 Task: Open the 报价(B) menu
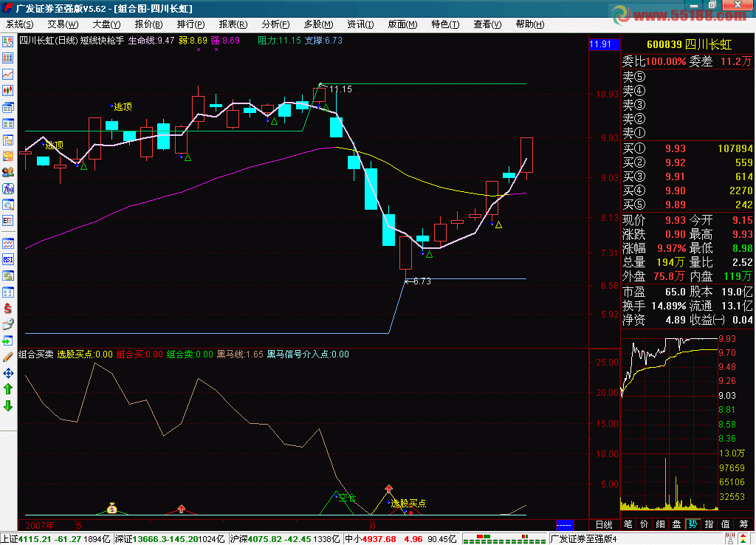148,24
